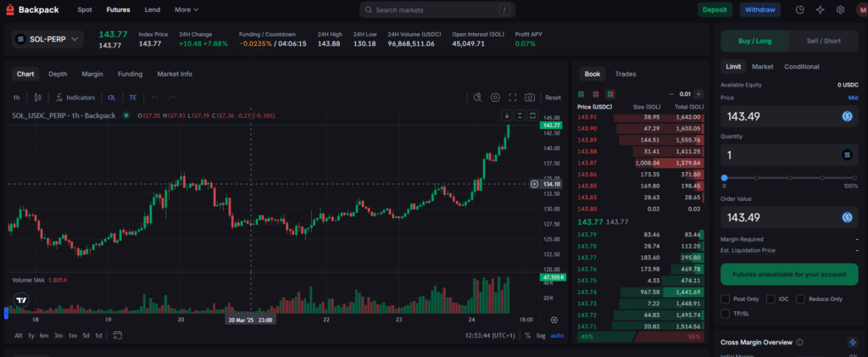
Task: Open the More dropdown menu
Action: [186, 10]
